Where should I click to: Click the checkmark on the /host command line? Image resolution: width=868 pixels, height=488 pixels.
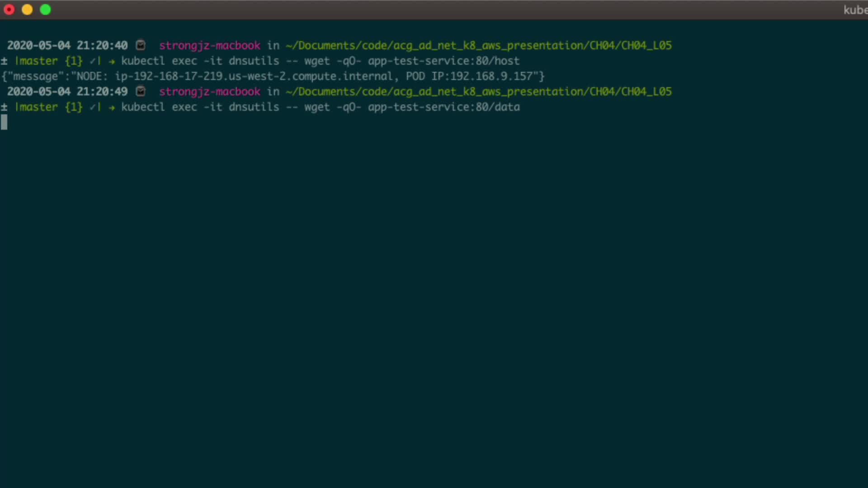coord(92,61)
